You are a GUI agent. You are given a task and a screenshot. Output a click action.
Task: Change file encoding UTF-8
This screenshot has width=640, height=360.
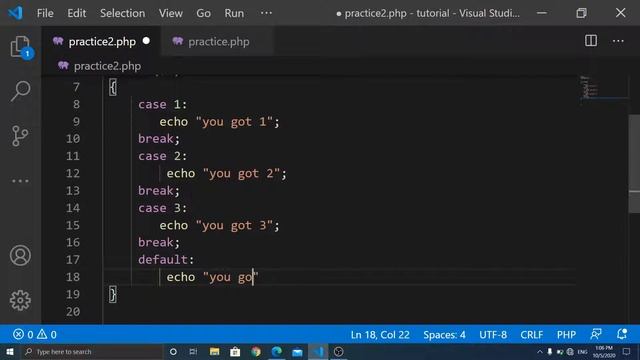point(493,335)
